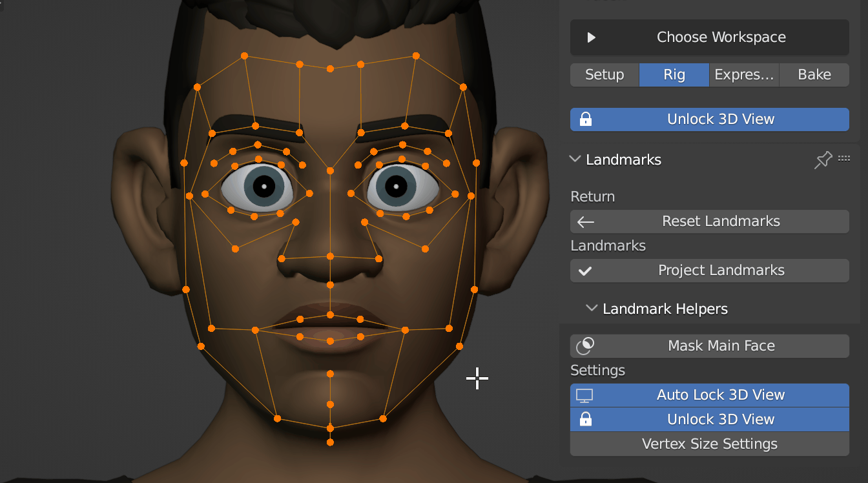Image resolution: width=868 pixels, height=483 pixels.
Task: Switch to the Setup workspace tab
Action: [604, 75]
